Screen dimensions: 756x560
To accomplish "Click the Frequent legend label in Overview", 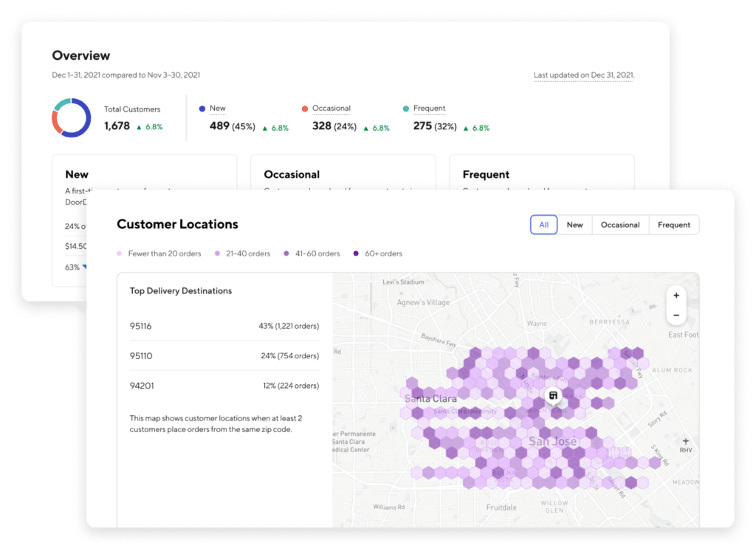I will [x=429, y=108].
